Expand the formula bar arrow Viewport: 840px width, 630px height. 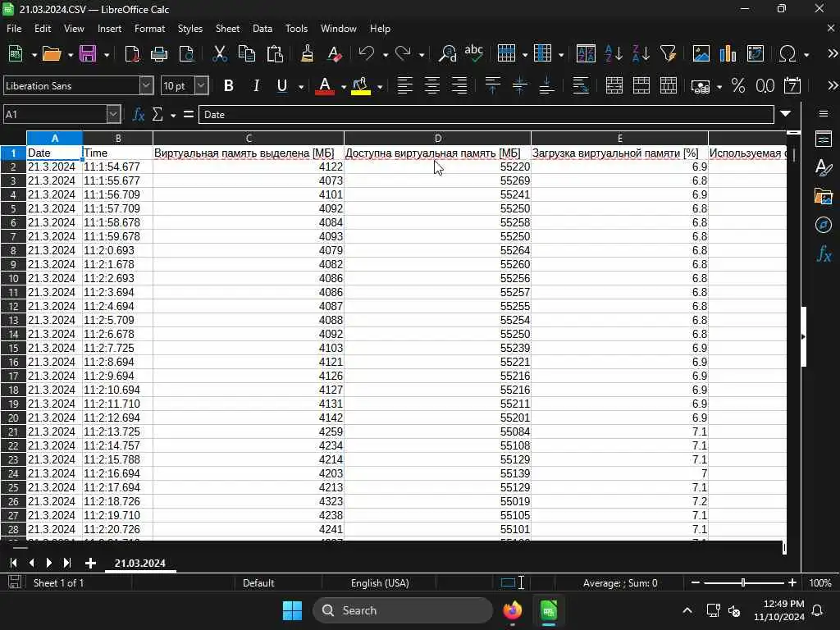(785, 113)
